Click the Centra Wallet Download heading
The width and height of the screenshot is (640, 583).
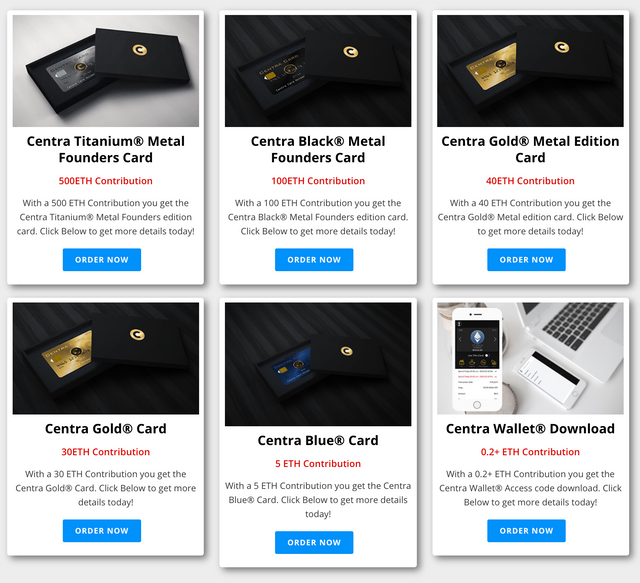(x=530, y=429)
